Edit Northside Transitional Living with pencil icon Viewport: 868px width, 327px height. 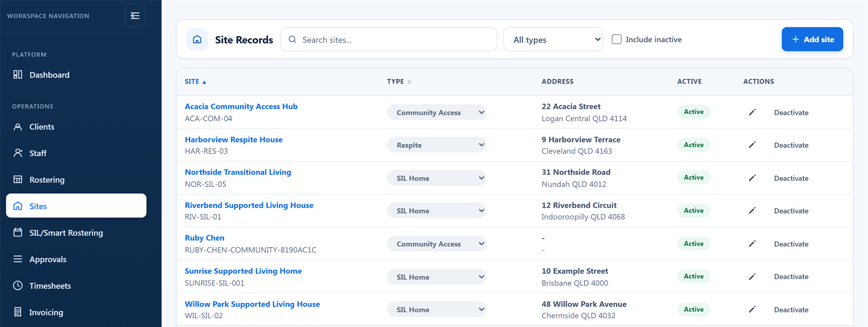click(x=752, y=178)
